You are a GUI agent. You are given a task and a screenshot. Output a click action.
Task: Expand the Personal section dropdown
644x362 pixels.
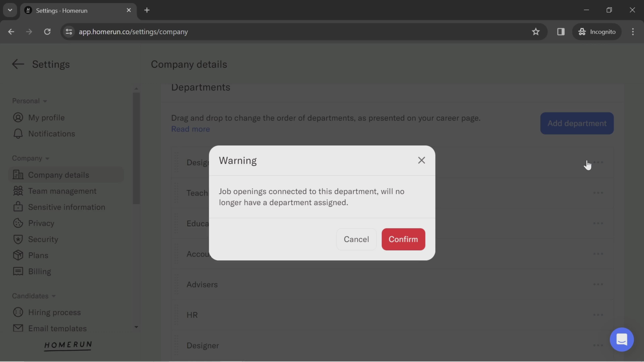[x=29, y=101]
